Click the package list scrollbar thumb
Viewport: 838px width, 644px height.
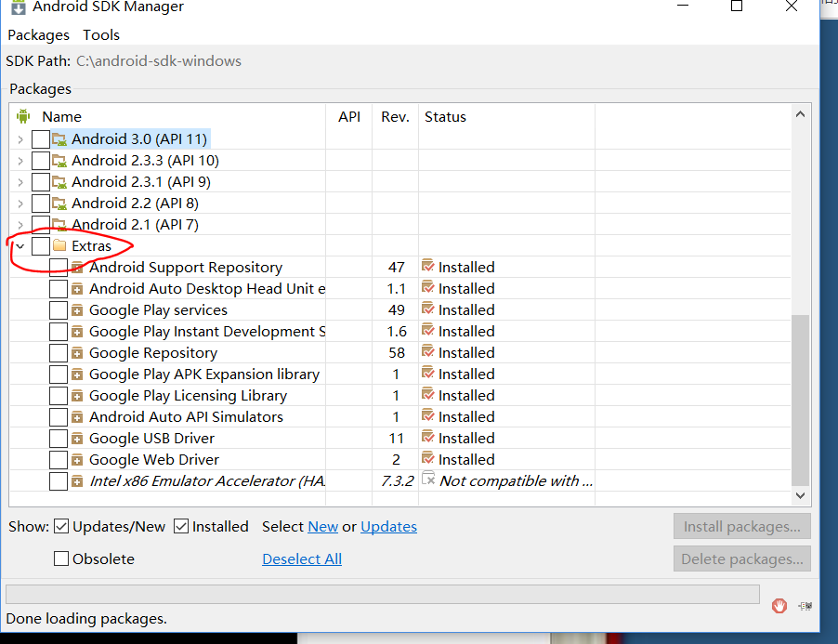[800, 400]
